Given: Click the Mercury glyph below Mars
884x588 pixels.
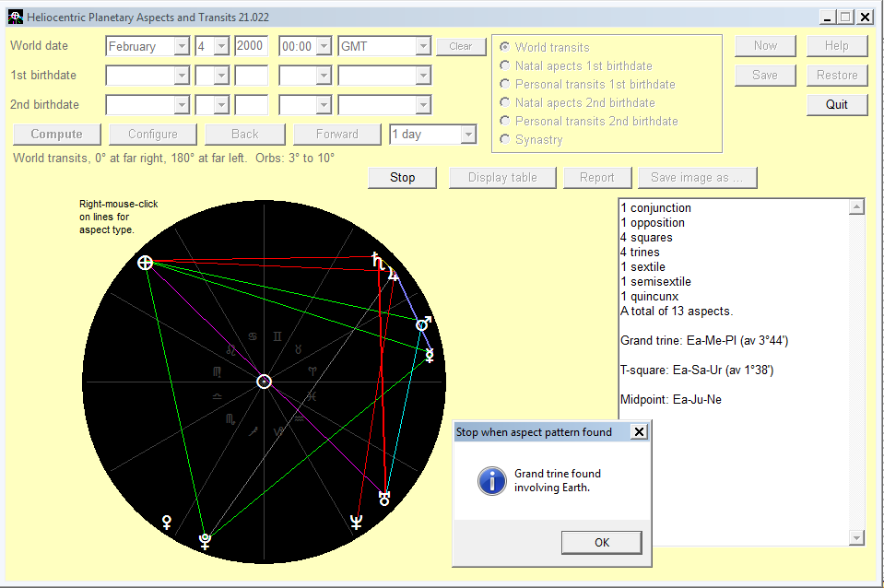Looking at the screenshot, I should [430, 355].
